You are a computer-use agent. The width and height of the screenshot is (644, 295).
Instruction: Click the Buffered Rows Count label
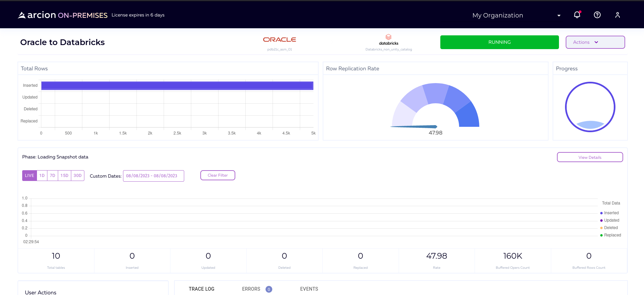tap(589, 268)
